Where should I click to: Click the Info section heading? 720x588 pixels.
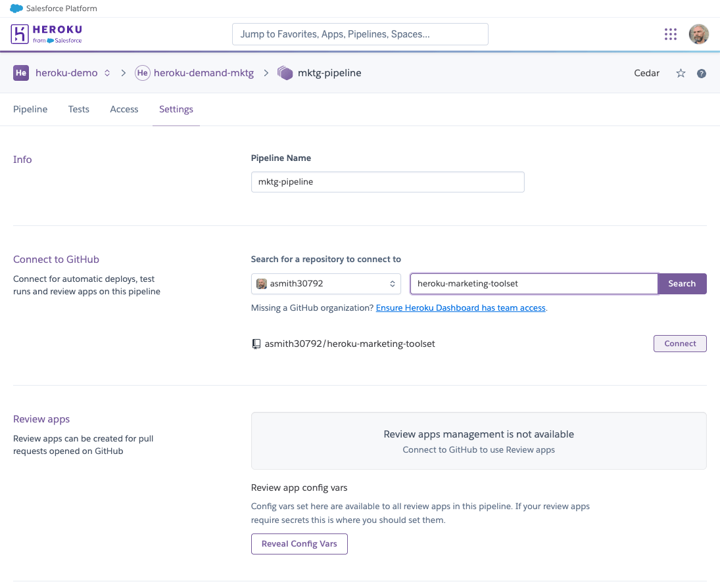click(22, 160)
